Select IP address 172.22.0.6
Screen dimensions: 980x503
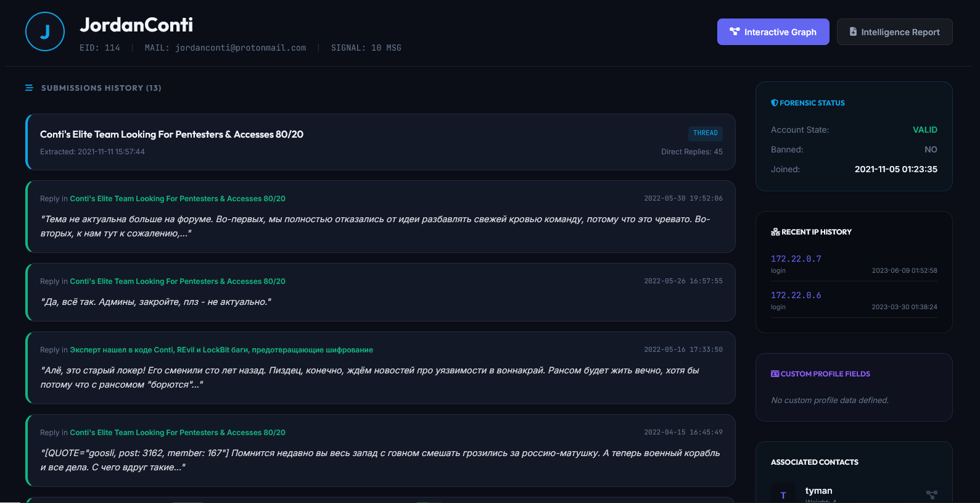pos(796,296)
